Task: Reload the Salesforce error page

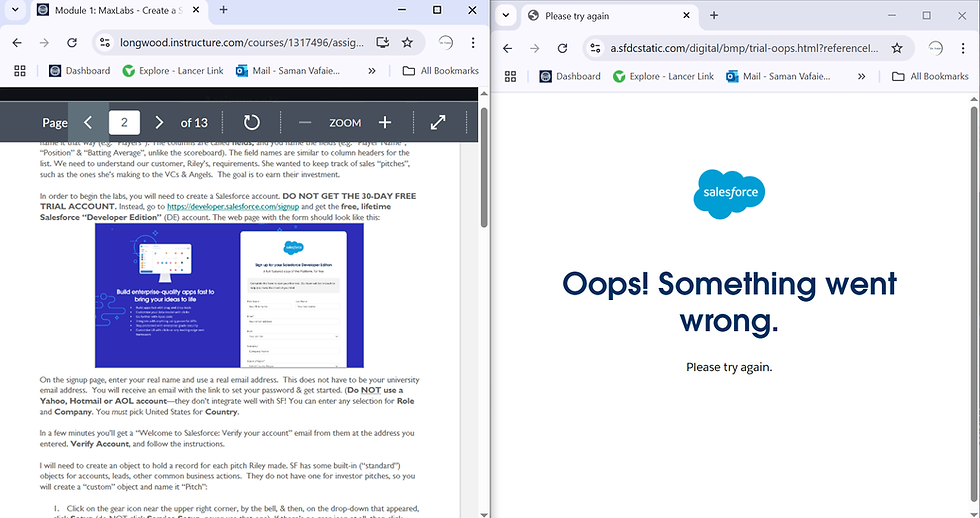Action: pos(562,48)
